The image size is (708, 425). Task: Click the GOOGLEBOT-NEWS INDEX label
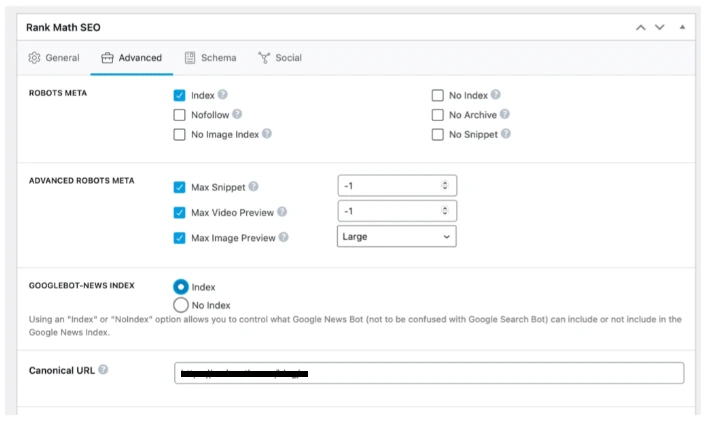point(82,285)
